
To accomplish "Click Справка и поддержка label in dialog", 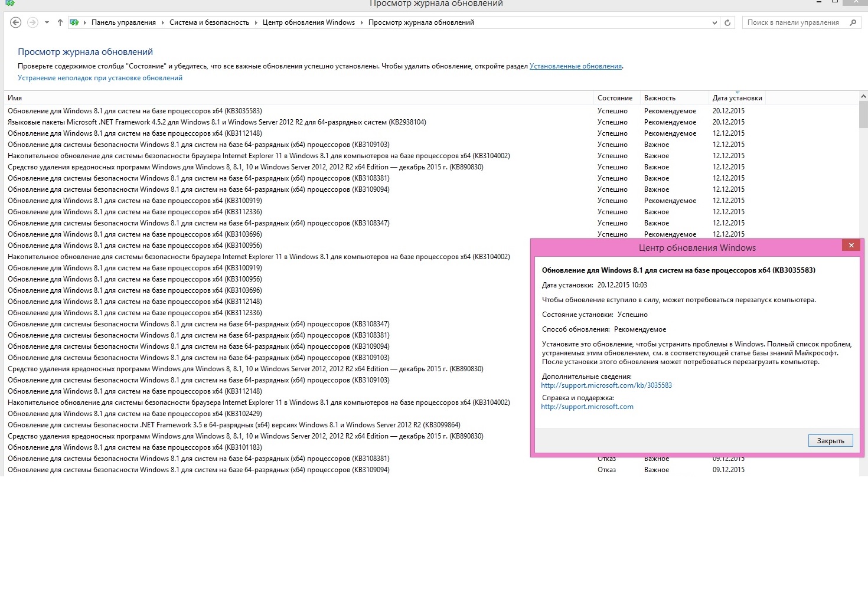I will (x=578, y=398).
